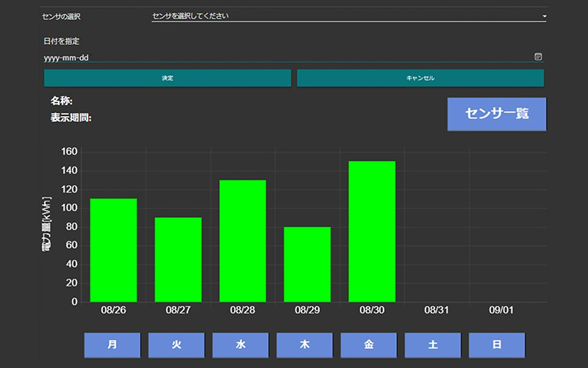Screen dimensions: 588x368
Task: Select the green bar for 08/28
Action: pyautogui.click(x=243, y=241)
